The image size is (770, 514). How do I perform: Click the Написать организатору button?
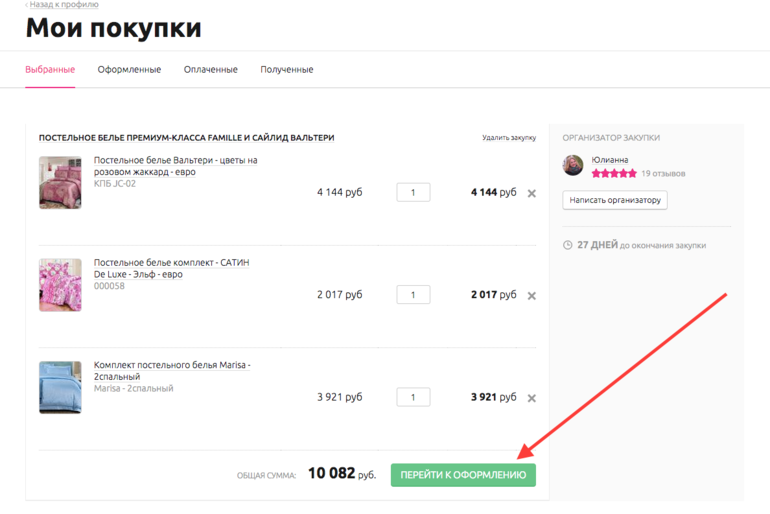point(615,200)
